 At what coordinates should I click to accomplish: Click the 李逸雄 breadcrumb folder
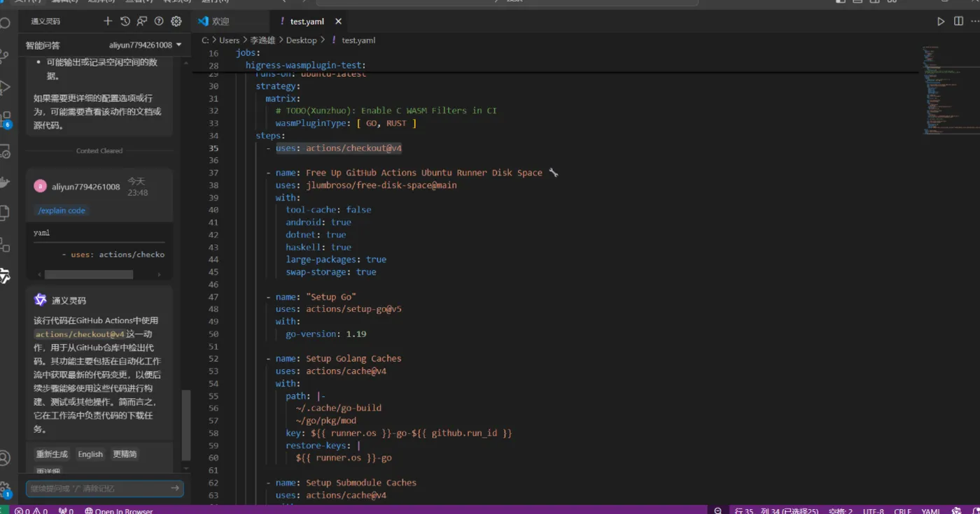coord(262,40)
